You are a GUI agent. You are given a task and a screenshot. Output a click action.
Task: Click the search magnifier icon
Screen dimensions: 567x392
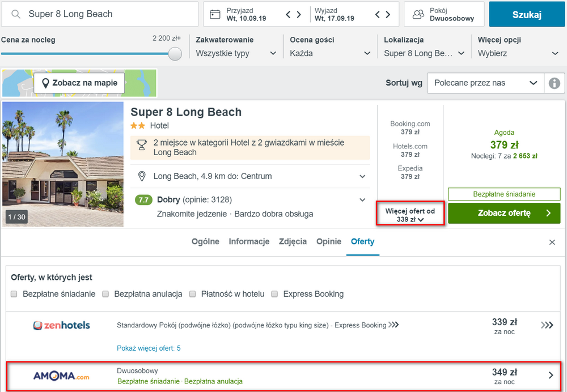(x=16, y=14)
